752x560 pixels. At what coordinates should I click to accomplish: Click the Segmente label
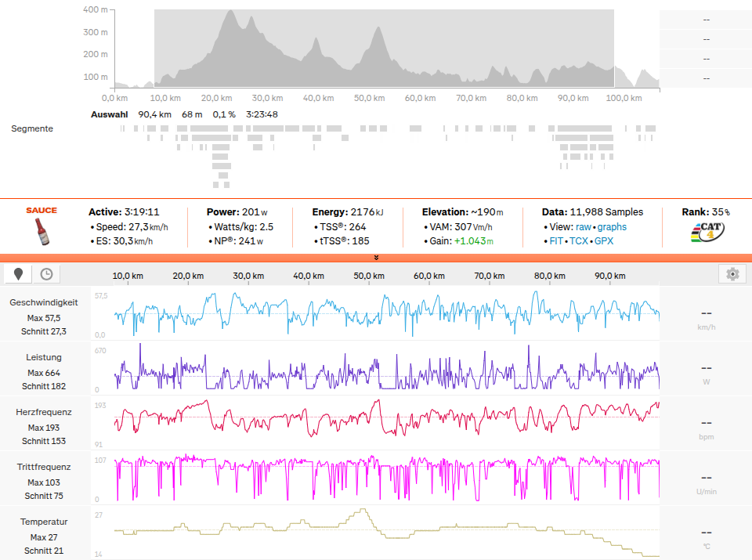pos(32,128)
